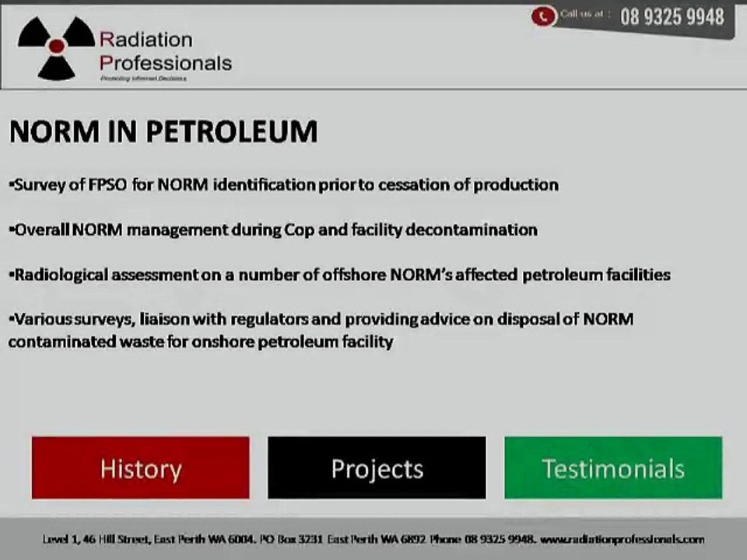Click the Radiation Professionals trefoil logo

(56, 47)
